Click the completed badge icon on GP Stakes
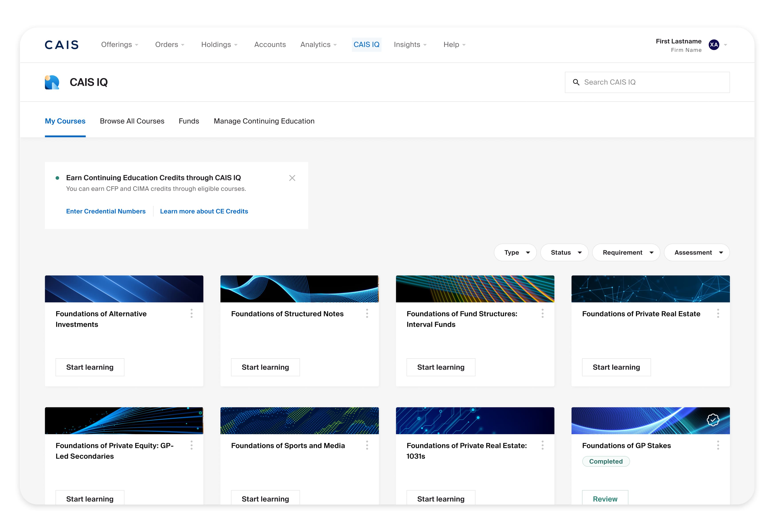This screenshot has height=532, width=774. (713, 420)
